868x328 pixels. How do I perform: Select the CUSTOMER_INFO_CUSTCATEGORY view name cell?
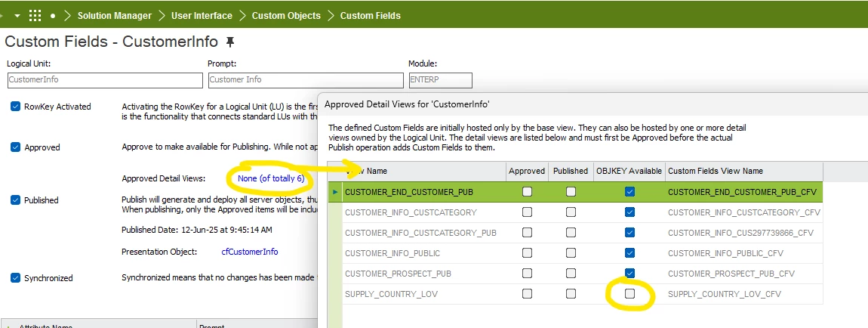click(x=424, y=212)
